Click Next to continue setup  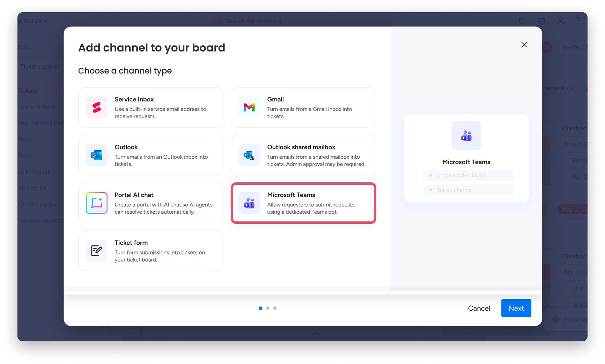coord(516,308)
